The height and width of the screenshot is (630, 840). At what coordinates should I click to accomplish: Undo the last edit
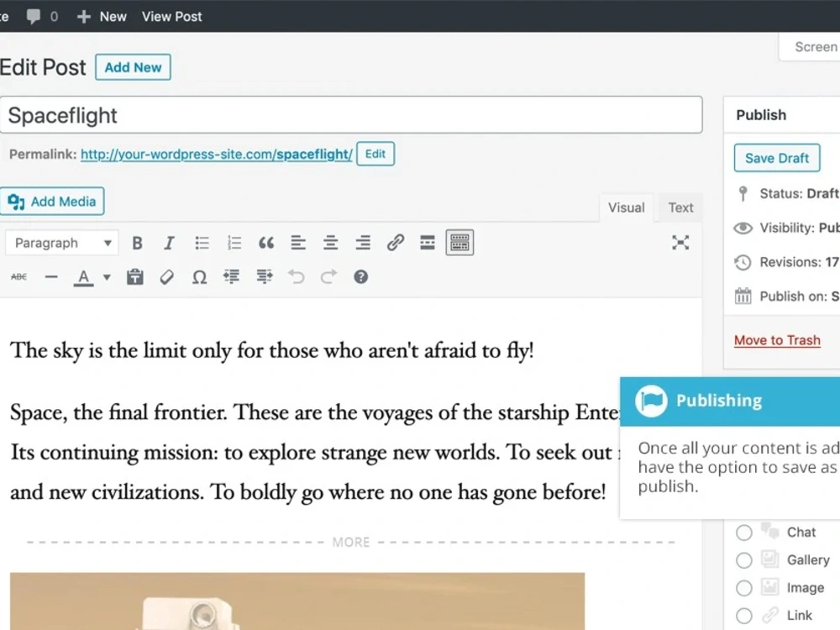(x=297, y=277)
